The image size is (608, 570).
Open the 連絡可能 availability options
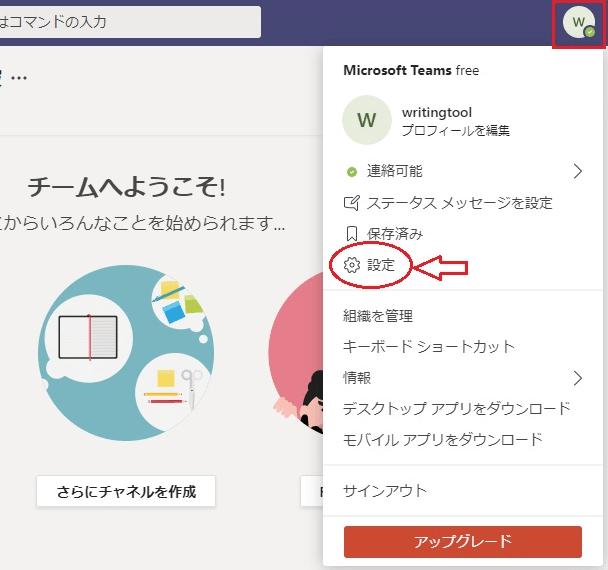tap(394, 172)
